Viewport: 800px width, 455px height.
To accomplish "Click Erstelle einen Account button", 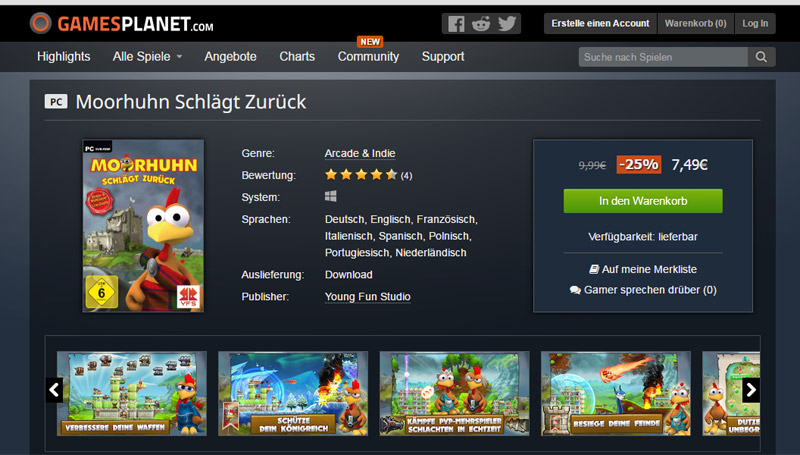I will [600, 23].
